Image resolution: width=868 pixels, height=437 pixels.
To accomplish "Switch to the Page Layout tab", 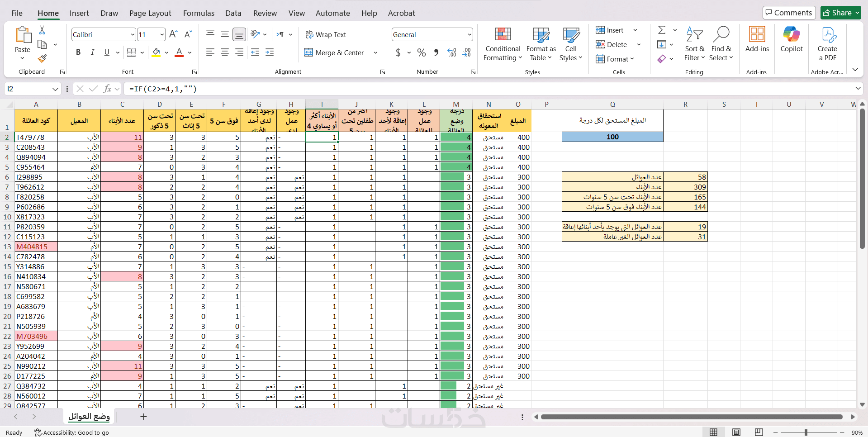I will (150, 13).
